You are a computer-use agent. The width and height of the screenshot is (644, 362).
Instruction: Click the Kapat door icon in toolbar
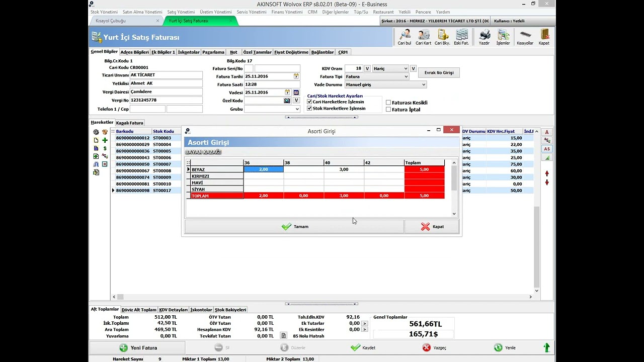(x=544, y=37)
